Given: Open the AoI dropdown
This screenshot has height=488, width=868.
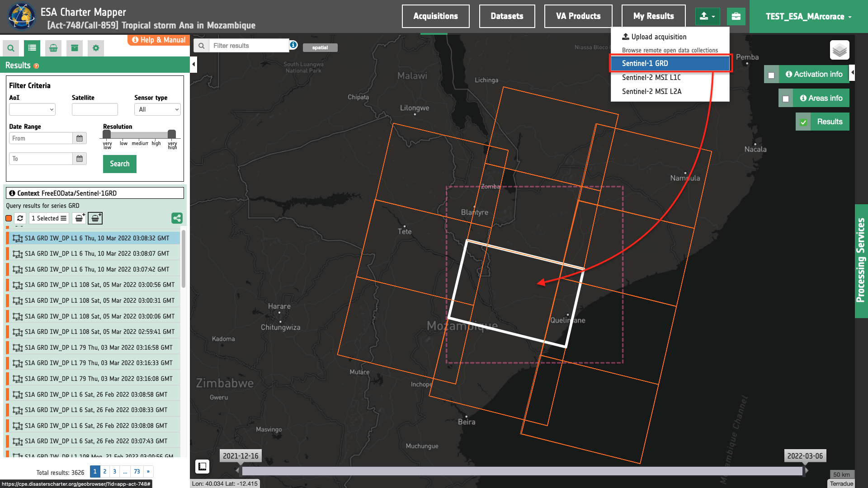Looking at the screenshot, I should pos(32,109).
